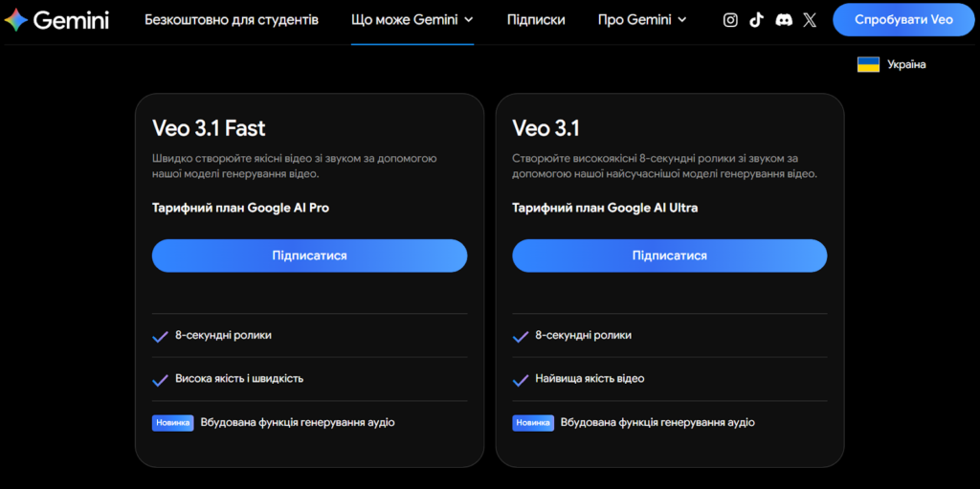Viewport: 980px width, 489px height.
Task: Click checkmark beside Висока якість і швидкість
Action: [161, 379]
